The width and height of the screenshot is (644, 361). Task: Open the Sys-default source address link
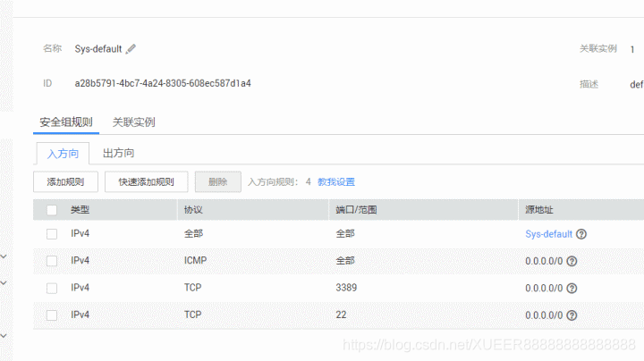[x=548, y=234]
